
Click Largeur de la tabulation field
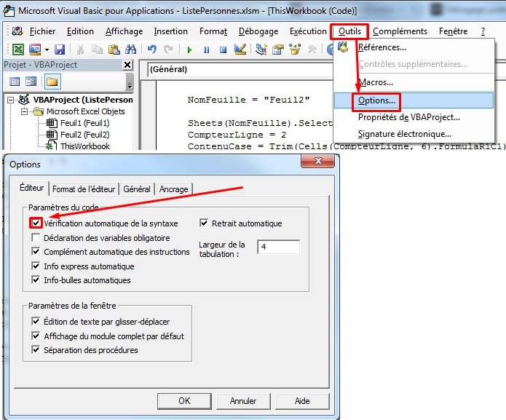(279, 247)
